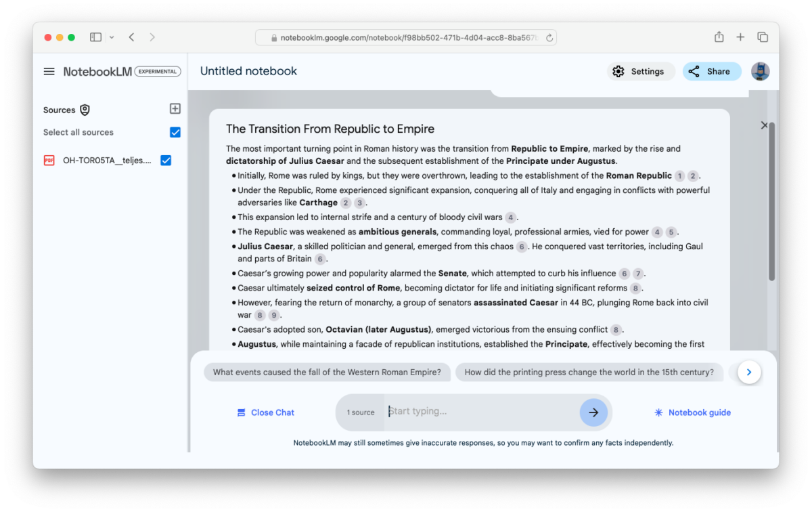Viewport: 812px width, 512px height.
Task: Uncheck the OH-TOR05TA PDF source checkbox
Action: (166, 161)
